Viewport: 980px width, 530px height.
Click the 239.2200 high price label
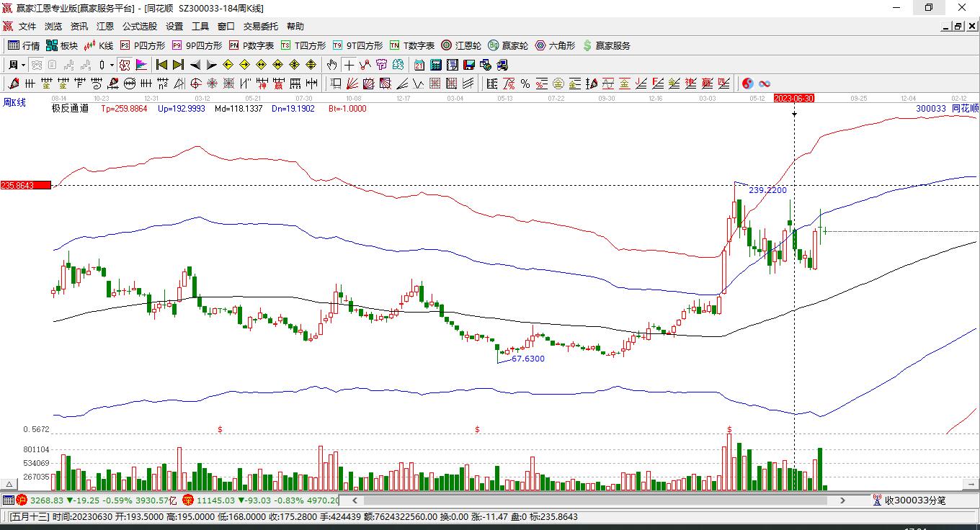pyautogui.click(x=767, y=190)
